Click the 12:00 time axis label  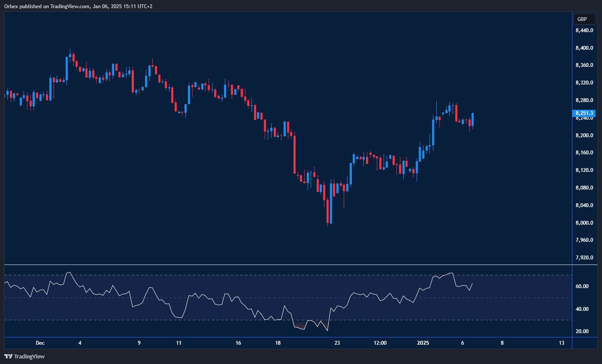[x=380, y=343]
